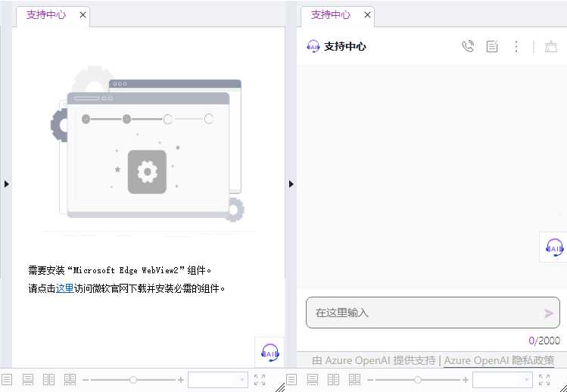567x392 pixels.
Task: Click the phone call icon in support header
Action: (468, 46)
